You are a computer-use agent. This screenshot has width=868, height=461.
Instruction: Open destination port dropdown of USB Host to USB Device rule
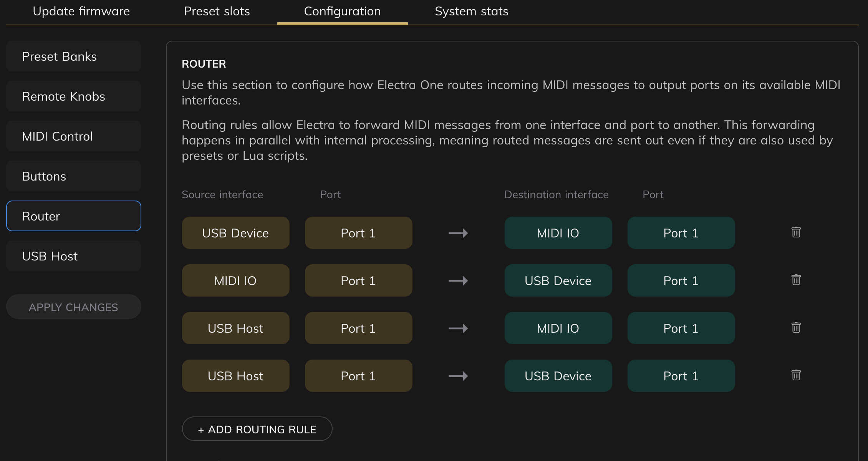pos(681,376)
